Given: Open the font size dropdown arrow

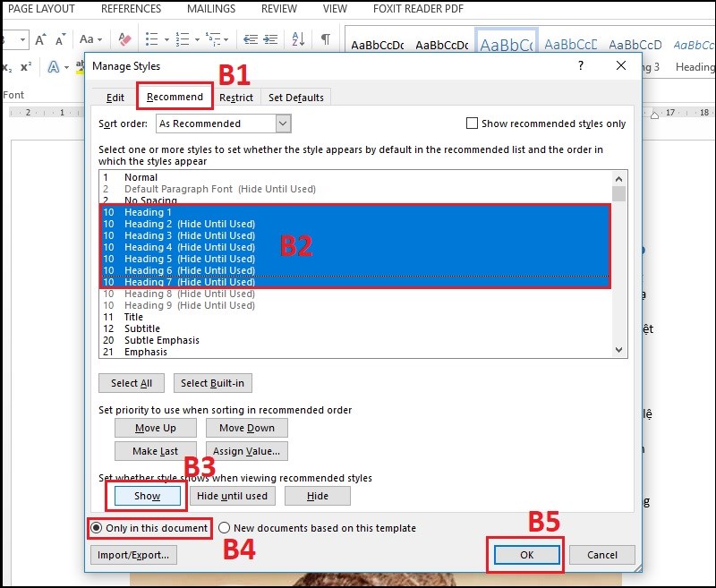Looking at the screenshot, I should click(22, 39).
